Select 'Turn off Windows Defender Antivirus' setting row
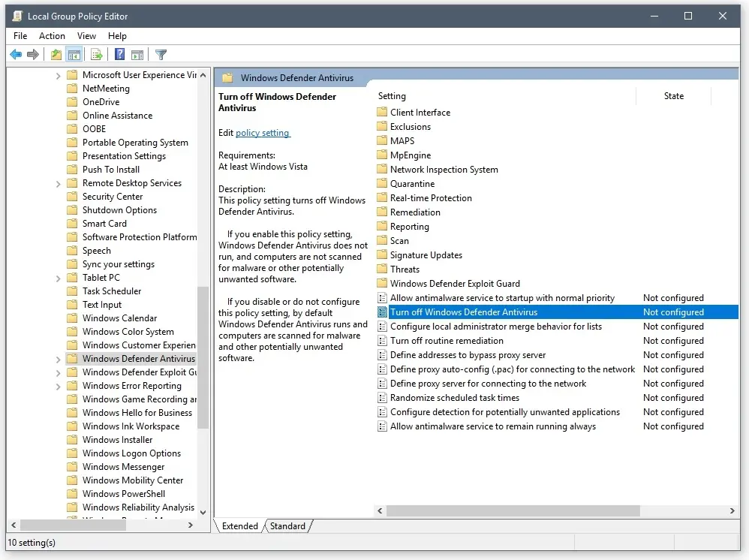 (x=557, y=312)
